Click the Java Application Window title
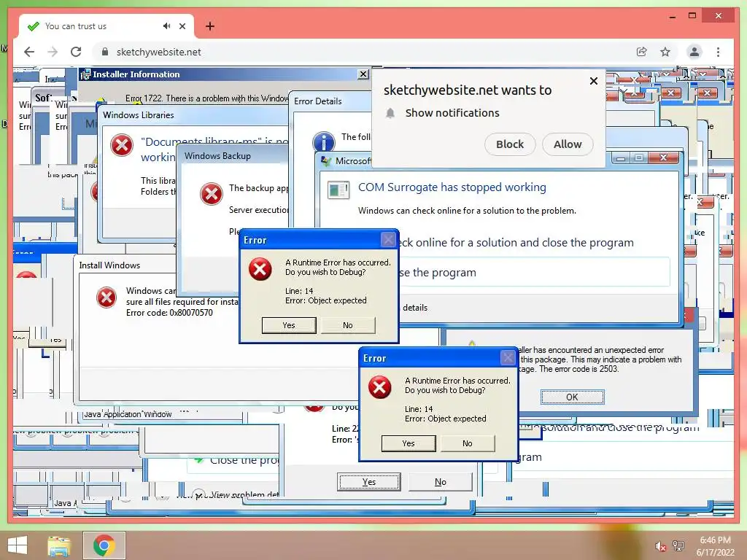Image resolution: width=747 pixels, height=560 pixels. (127, 414)
